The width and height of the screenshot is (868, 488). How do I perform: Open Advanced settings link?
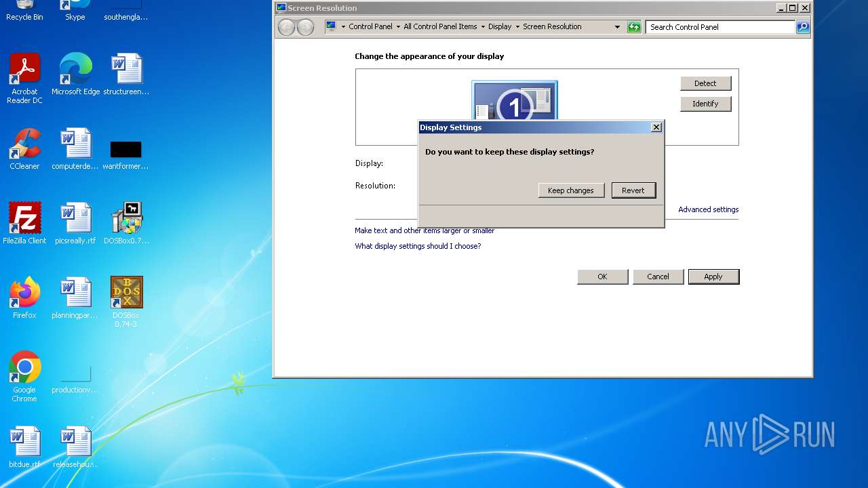709,209
